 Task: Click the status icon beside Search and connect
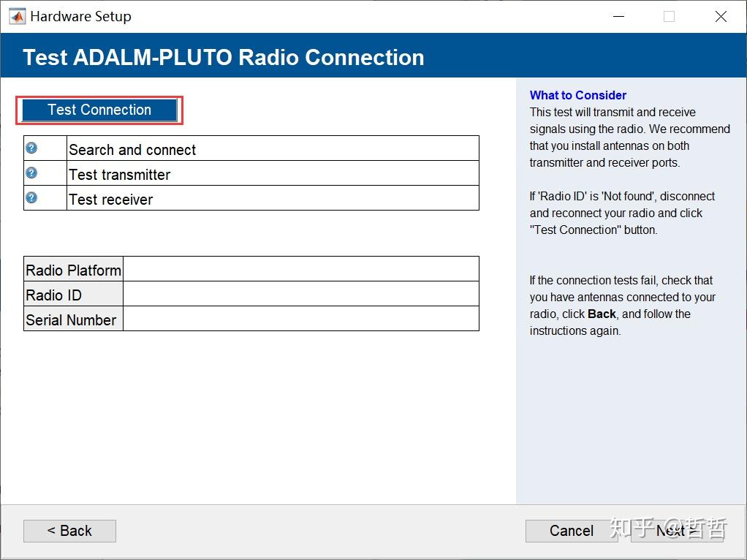[x=31, y=148]
